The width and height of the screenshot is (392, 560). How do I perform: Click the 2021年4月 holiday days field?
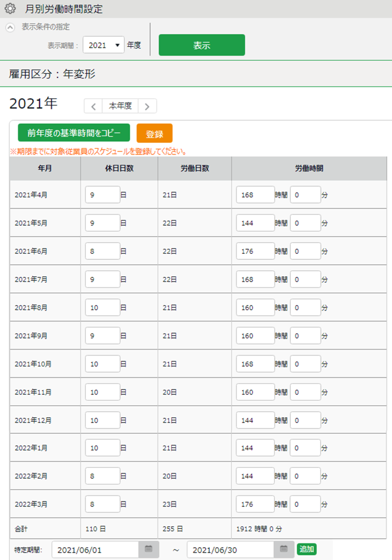pos(102,195)
